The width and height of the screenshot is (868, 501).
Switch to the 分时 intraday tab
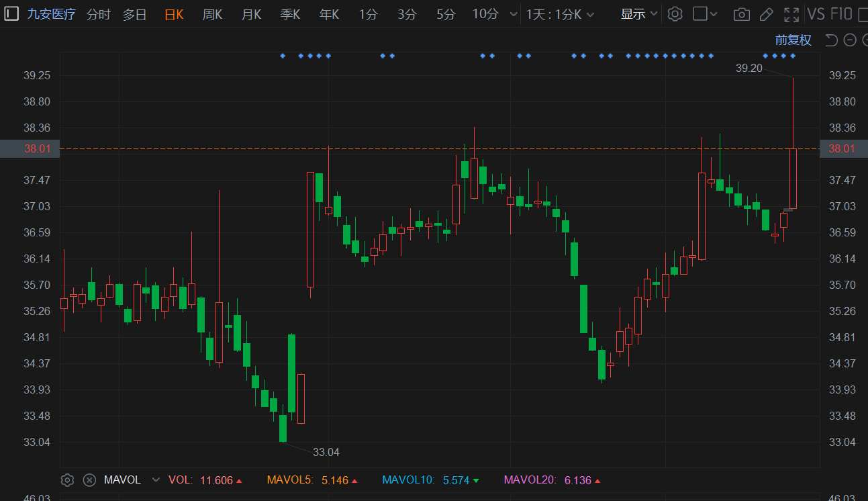(98, 14)
